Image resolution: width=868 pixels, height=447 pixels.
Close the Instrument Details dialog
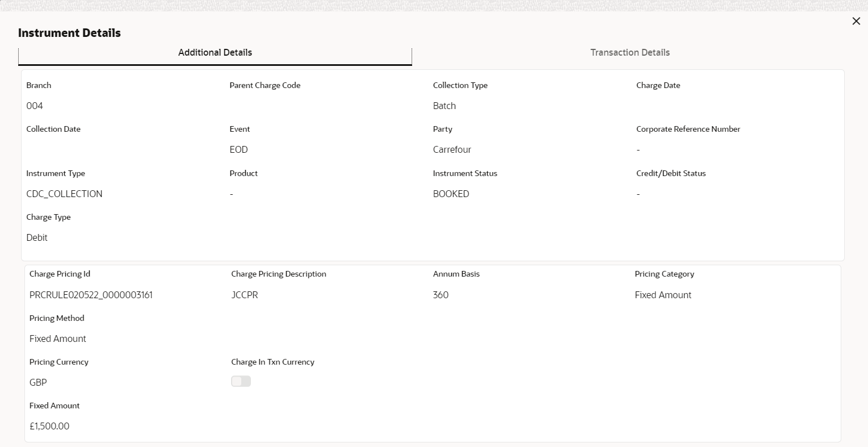tap(856, 21)
